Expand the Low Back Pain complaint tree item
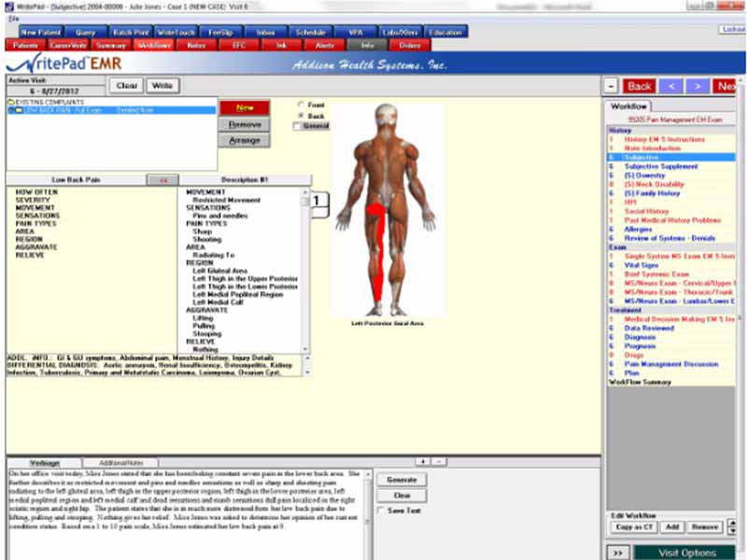This screenshot has height=560, width=747. [x=11, y=110]
